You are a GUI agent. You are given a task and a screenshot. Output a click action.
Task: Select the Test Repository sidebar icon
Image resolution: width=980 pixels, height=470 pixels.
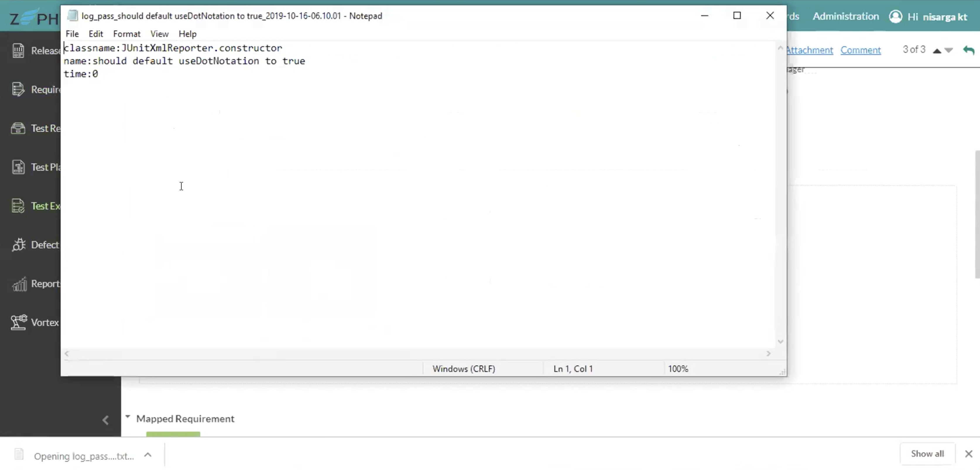coord(18,128)
